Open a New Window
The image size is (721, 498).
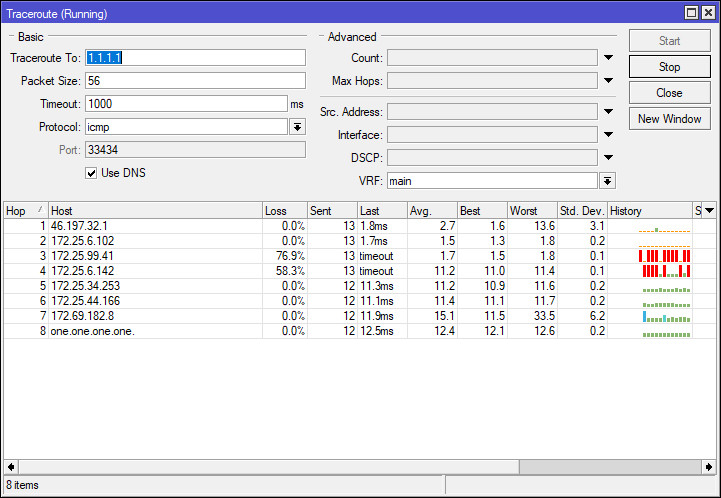[x=669, y=119]
